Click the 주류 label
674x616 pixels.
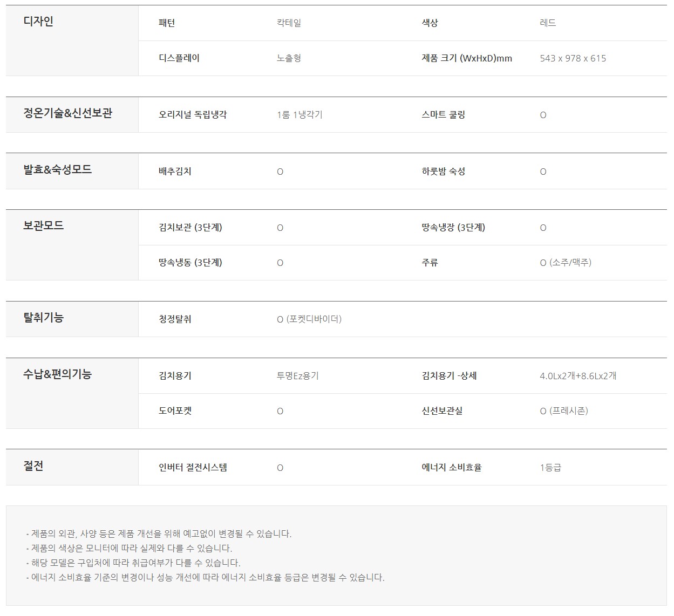click(x=430, y=263)
